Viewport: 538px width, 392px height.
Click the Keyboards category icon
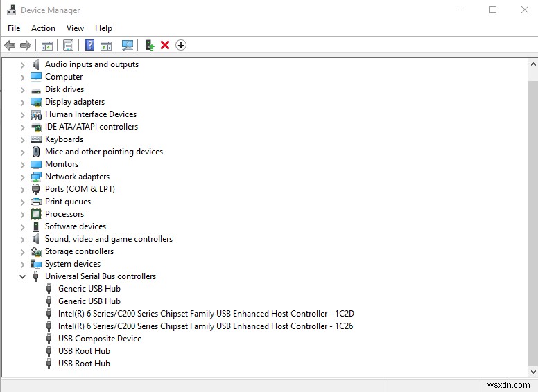click(x=35, y=139)
